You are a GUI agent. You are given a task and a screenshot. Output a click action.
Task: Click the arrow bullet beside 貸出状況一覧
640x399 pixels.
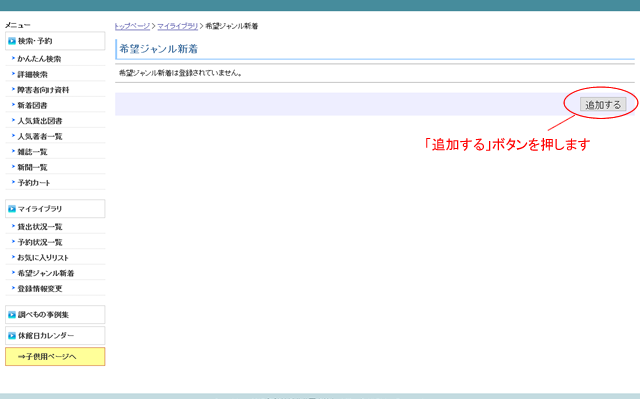[13, 226]
